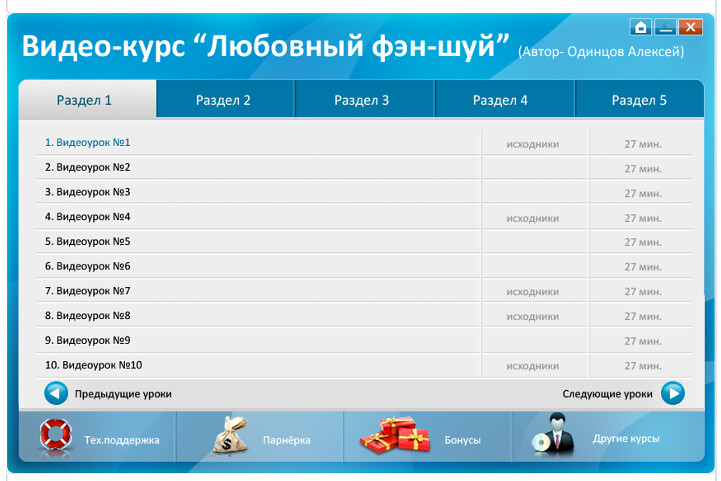Open исходники for Видеоурок №4
721x481 pixels.
click(x=532, y=218)
